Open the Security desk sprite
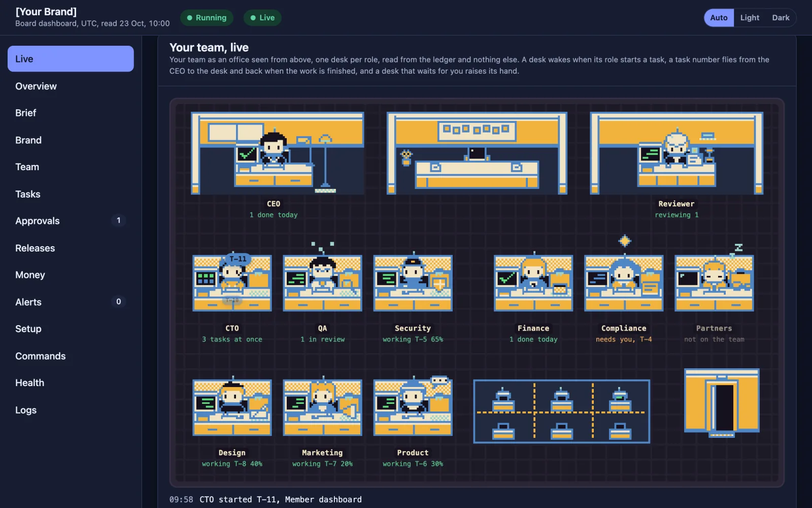 coord(413,283)
